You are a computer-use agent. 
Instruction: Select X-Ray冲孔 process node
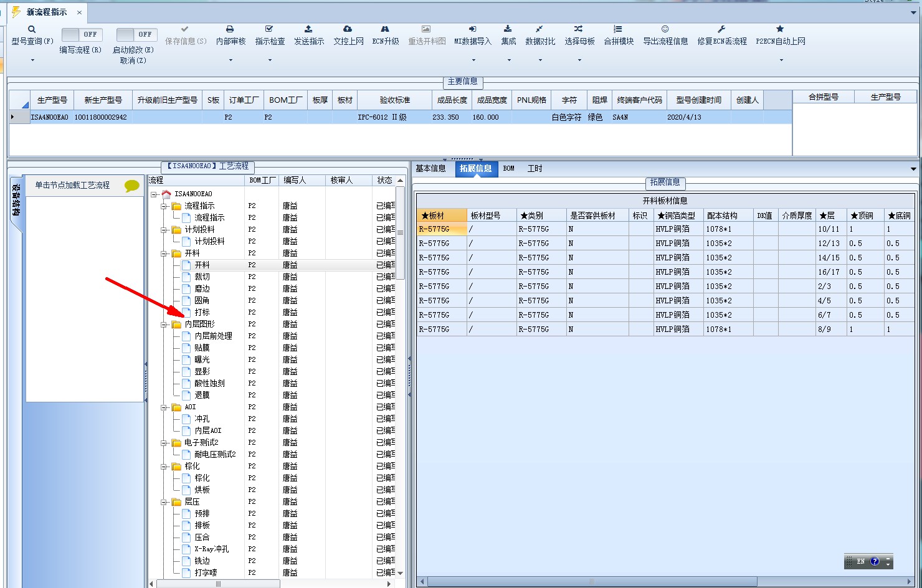point(211,549)
